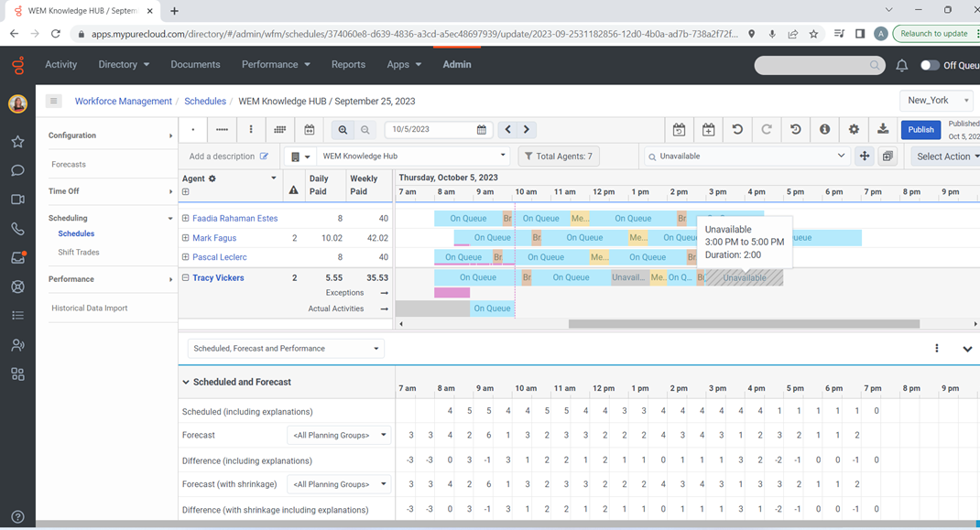Click the undo arrow in schedule toolbar
The width and height of the screenshot is (980, 530).
(737, 130)
